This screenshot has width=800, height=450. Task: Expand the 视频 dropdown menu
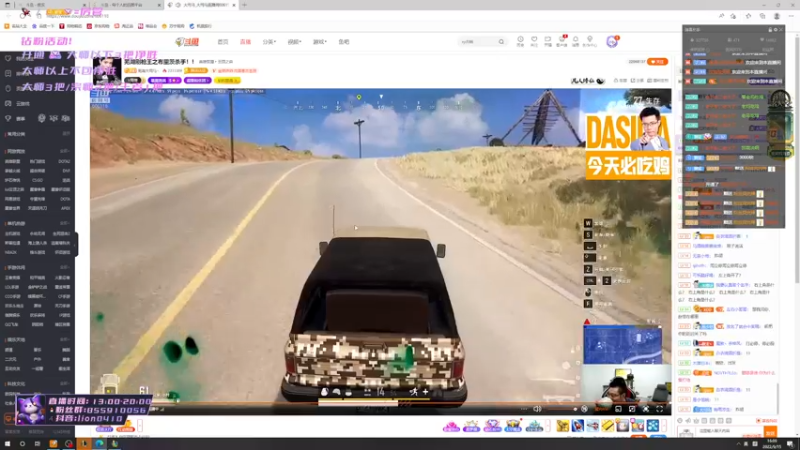[x=294, y=42]
